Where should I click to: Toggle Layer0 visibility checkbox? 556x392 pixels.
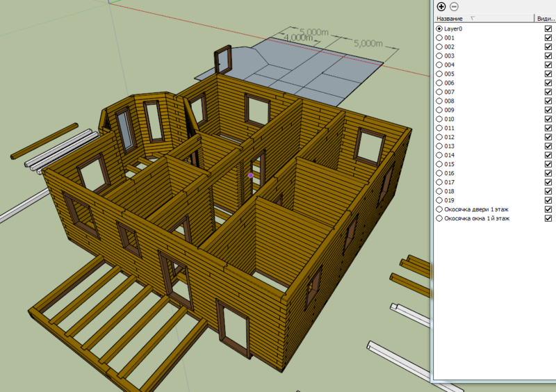click(548, 28)
